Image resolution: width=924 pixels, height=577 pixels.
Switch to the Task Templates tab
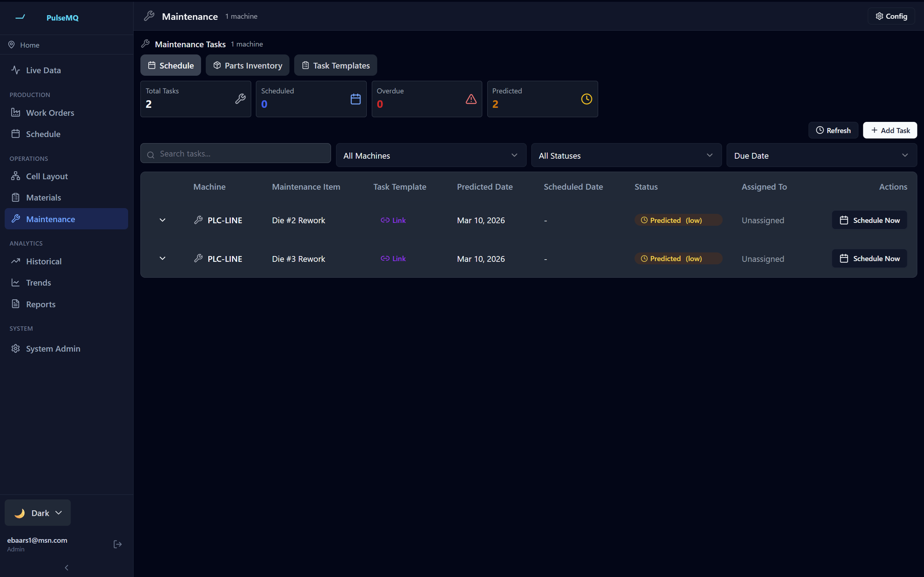[335, 65]
